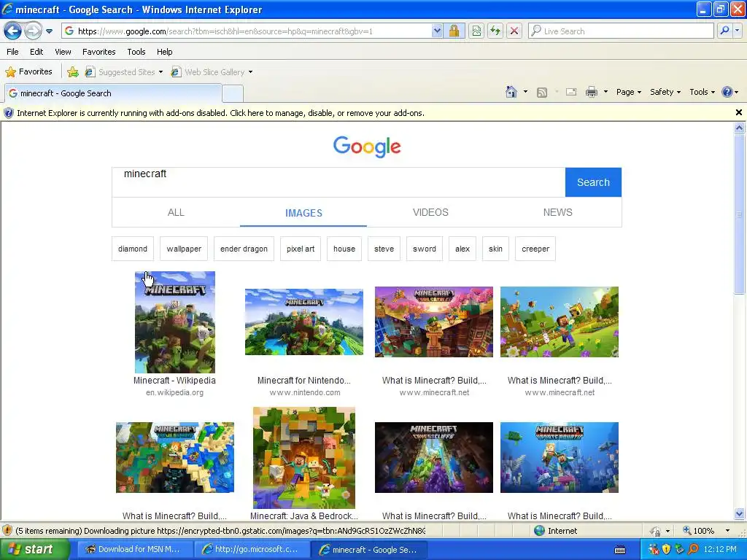Open the Help menu
747x560 pixels.
165,52
